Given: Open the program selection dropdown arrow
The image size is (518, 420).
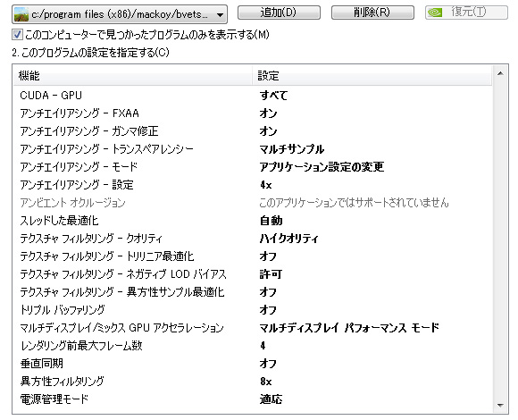Looking at the screenshot, I should pyautogui.click(x=220, y=14).
